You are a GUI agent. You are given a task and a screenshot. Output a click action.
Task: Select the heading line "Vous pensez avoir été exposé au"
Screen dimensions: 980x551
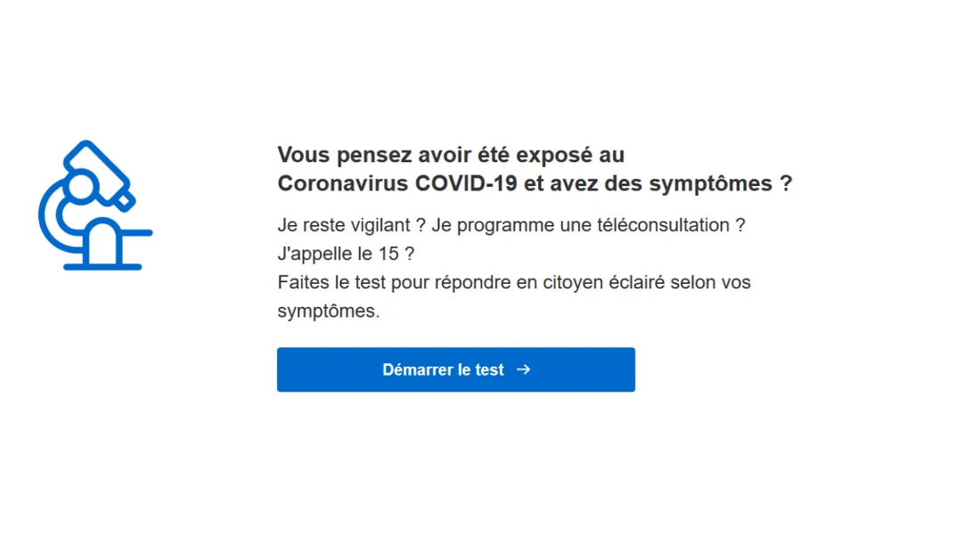tap(450, 155)
